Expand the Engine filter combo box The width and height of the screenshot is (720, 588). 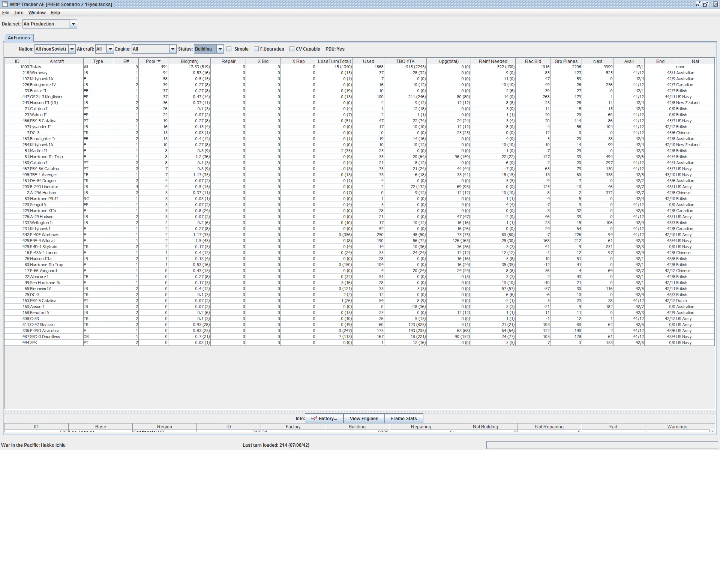[172, 49]
